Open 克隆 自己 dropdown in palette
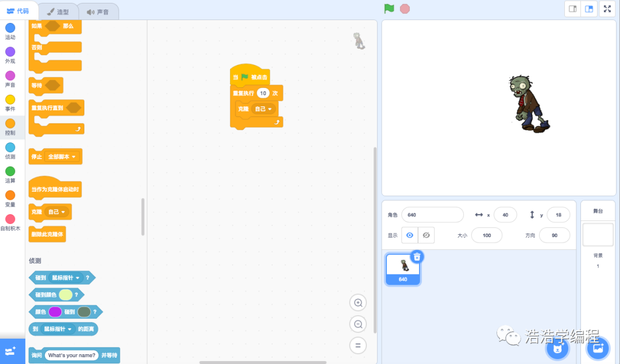The width and height of the screenshot is (620, 364). coord(56,212)
